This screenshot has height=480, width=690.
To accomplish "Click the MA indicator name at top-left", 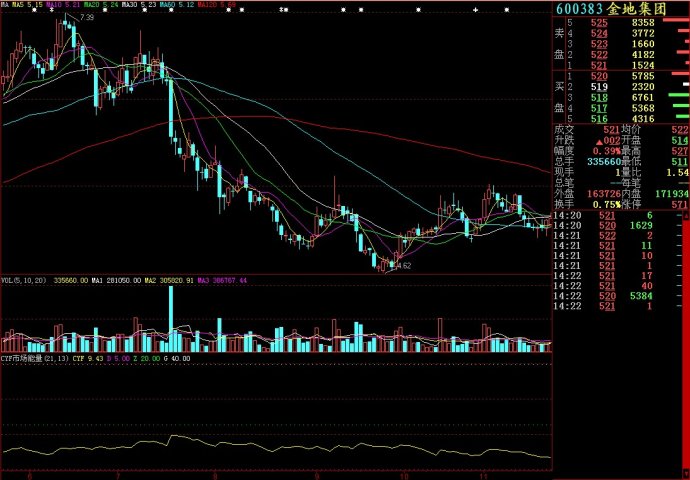I will point(5,4).
